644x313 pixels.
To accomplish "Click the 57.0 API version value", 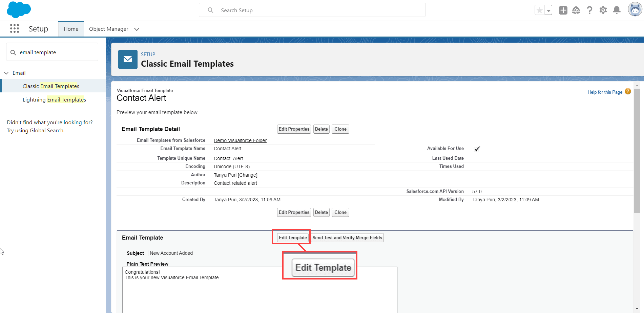I will [x=477, y=192].
